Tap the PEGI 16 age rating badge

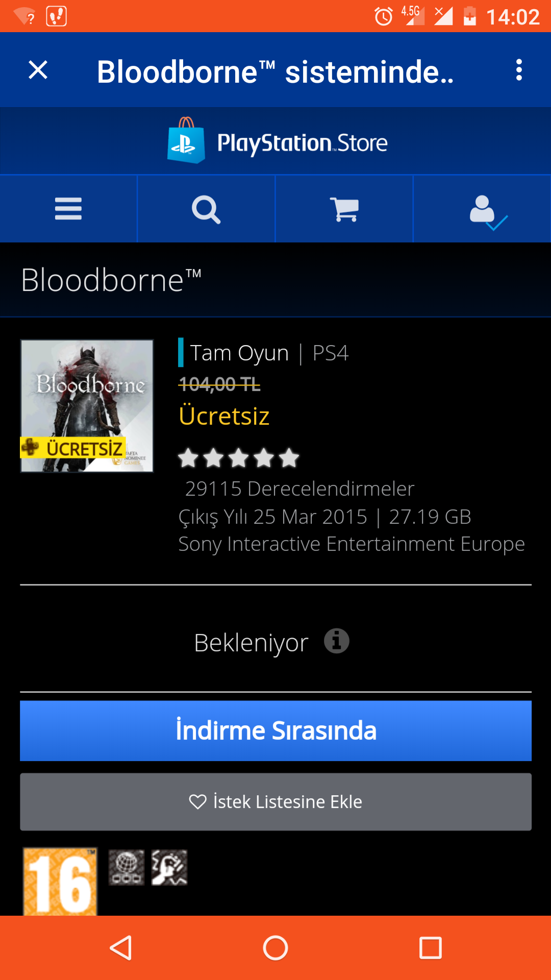coord(60,881)
